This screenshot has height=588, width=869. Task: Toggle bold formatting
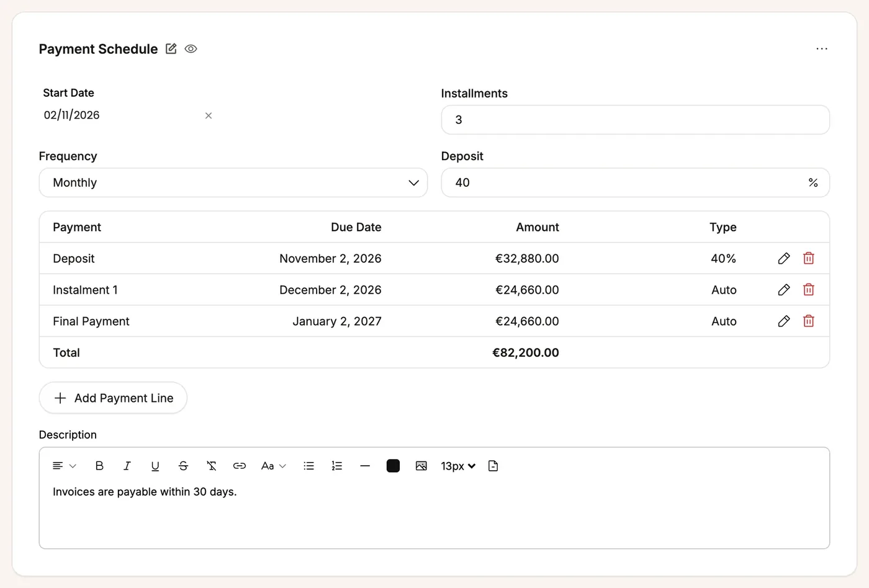[99, 466]
